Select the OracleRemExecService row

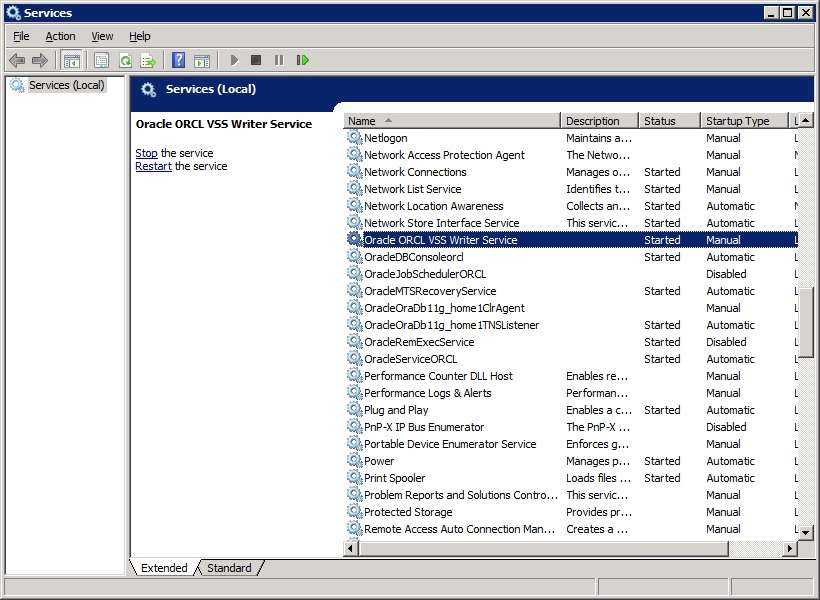(x=571, y=342)
